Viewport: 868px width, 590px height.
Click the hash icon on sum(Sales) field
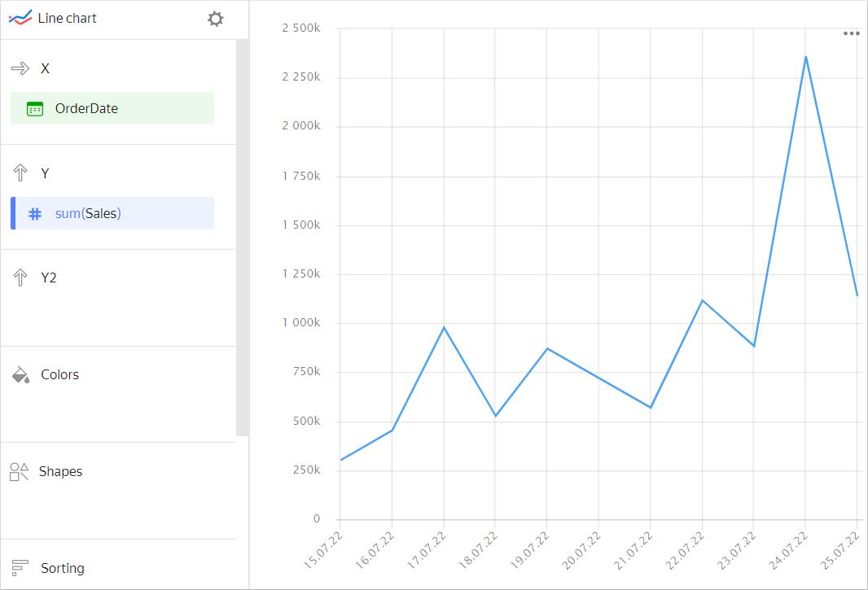pos(35,214)
